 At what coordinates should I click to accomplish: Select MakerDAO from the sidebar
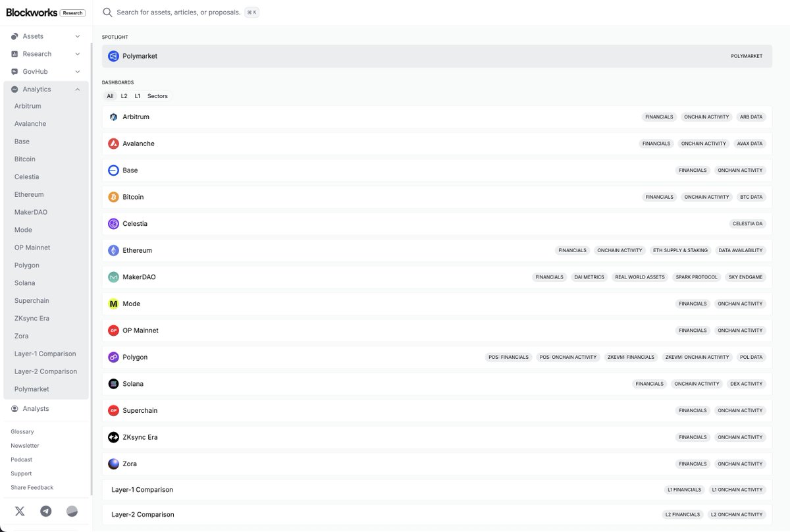tap(30, 211)
